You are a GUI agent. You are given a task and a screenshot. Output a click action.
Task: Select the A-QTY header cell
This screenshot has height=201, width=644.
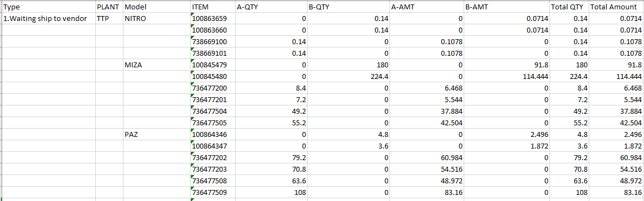pos(271,7)
